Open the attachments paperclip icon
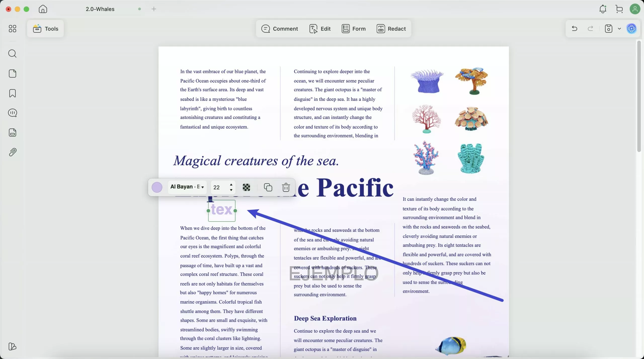This screenshot has width=644, height=359. pos(12,152)
